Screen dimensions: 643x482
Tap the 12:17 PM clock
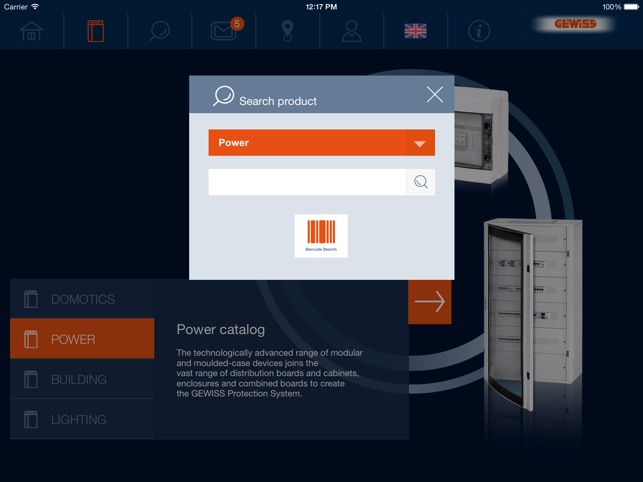(321, 7)
